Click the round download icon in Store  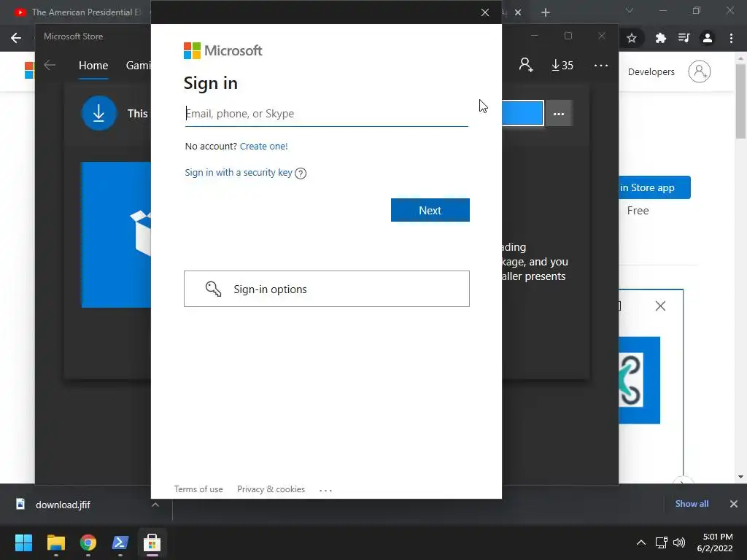pyautogui.click(x=98, y=113)
